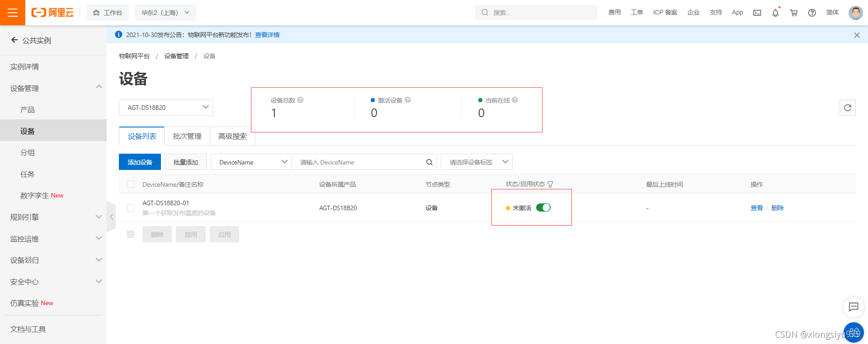Expand the 监控运维 sidebar section
The height and width of the screenshot is (344, 868).
pyautogui.click(x=99, y=238)
